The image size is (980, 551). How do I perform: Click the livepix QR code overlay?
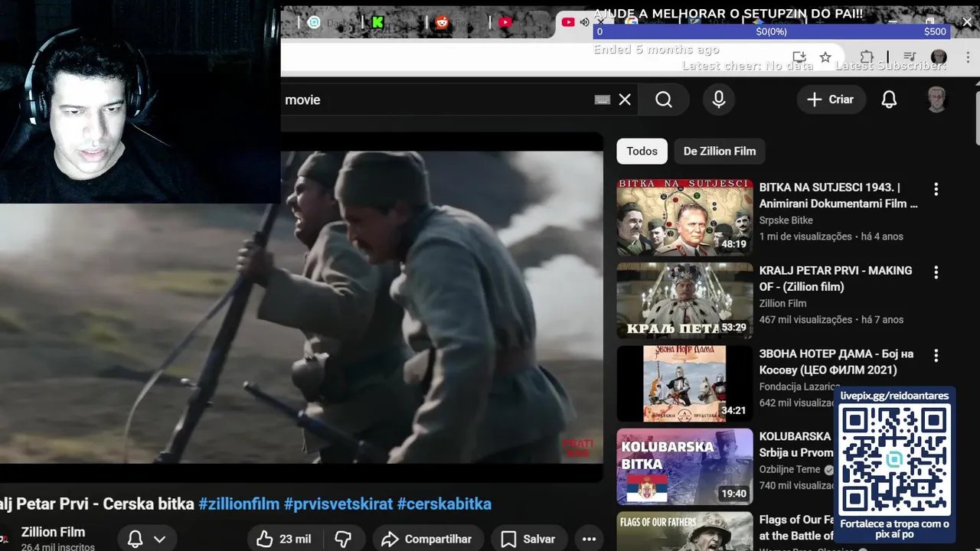pos(894,459)
